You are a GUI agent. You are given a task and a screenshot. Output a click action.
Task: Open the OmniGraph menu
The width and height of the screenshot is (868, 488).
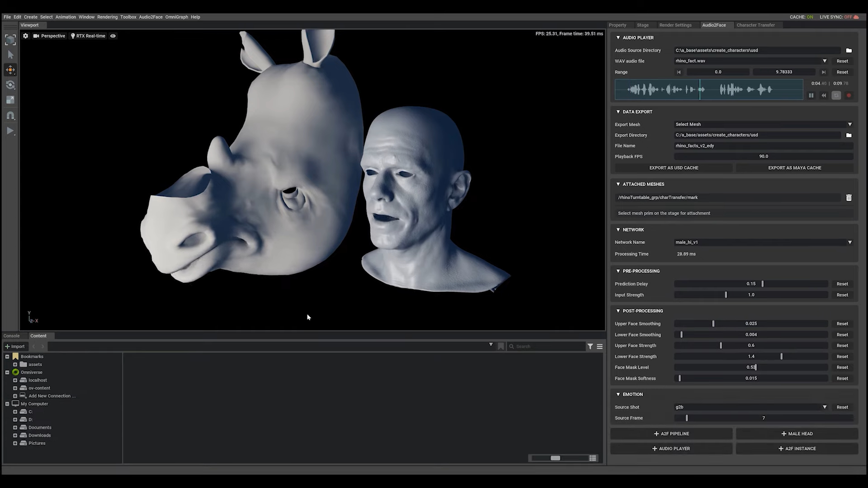176,17
